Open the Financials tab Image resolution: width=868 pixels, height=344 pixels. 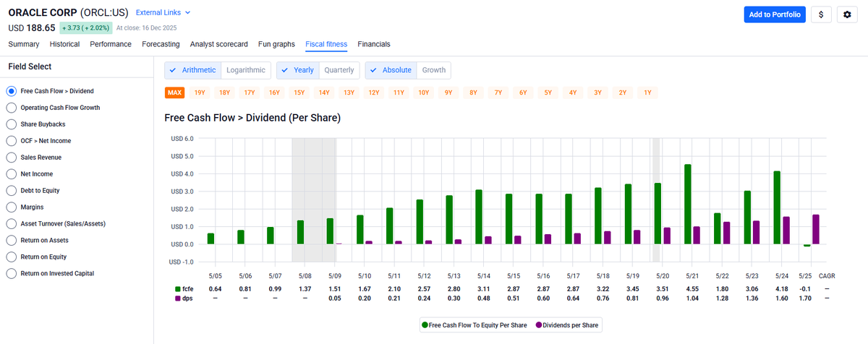click(374, 44)
